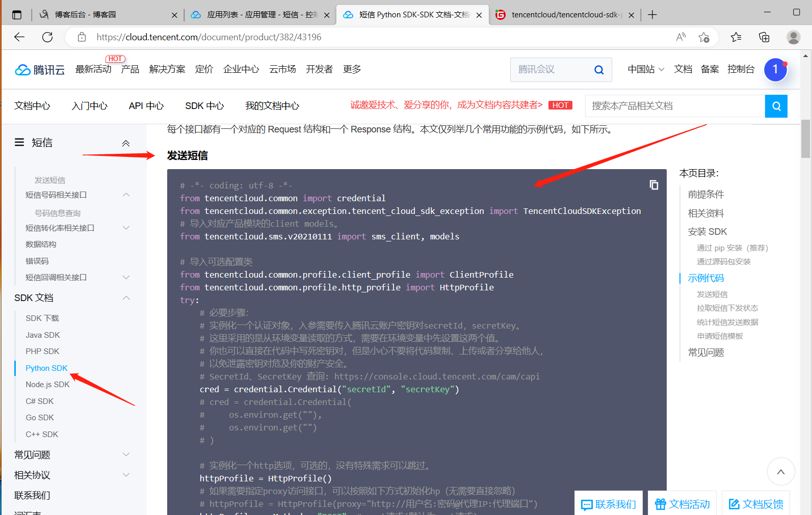812x515 pixels.
Task: Add this page to favorites
Action: [704, 37]
